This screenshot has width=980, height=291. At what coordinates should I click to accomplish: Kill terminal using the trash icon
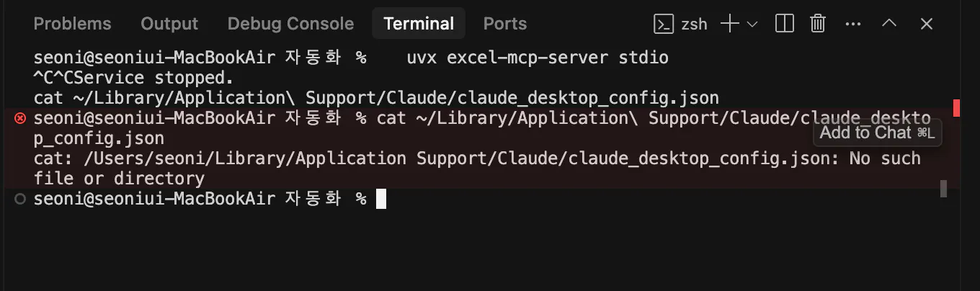tap(818, 24)
